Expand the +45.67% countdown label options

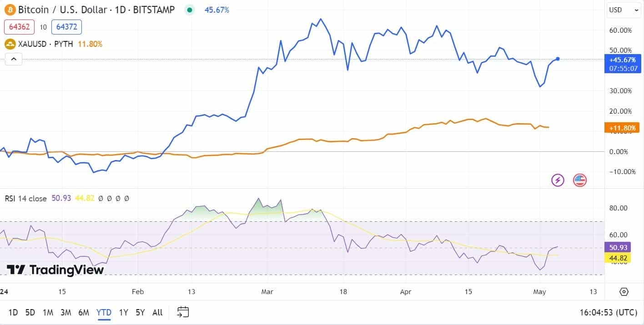(x=623, y=64)
